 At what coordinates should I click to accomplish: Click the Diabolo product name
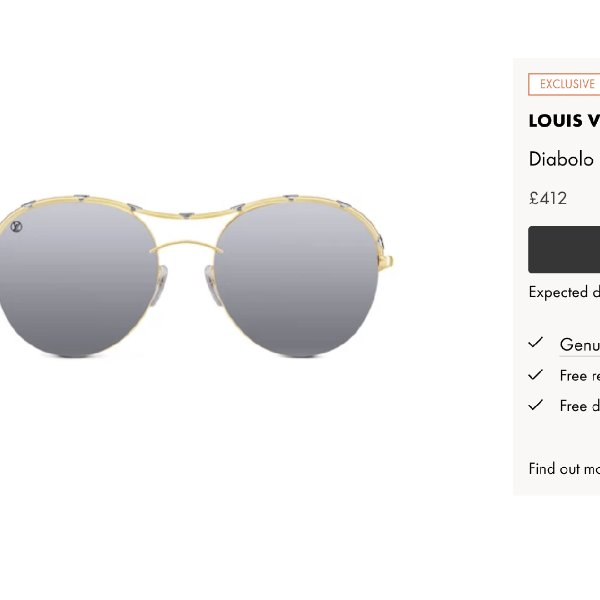point(561,159)
